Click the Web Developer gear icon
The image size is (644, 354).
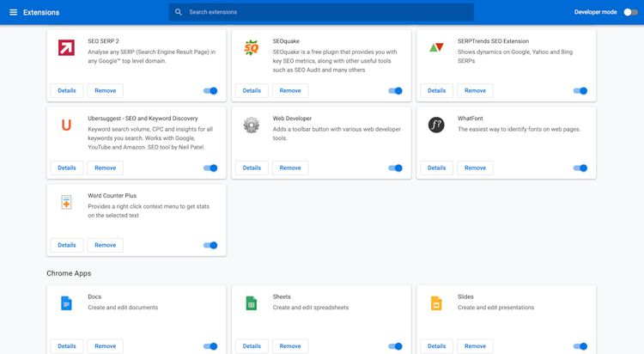click(x=251, y=125)
